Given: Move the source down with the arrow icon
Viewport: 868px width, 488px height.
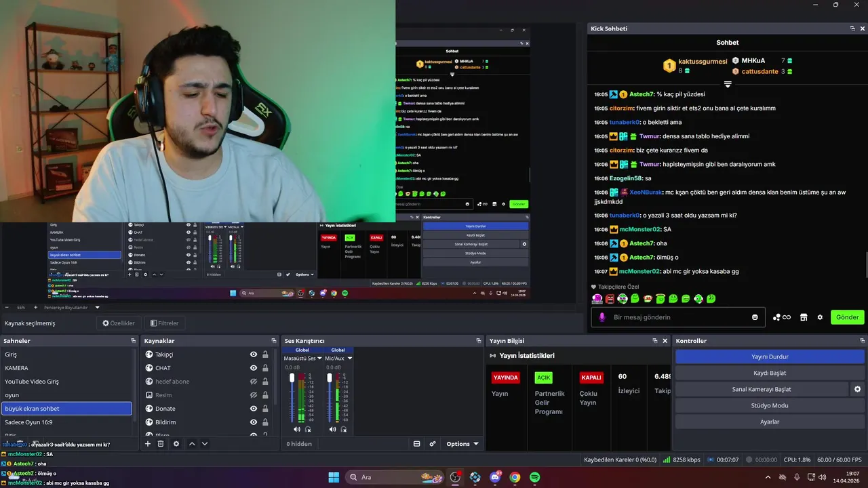Looking at the screenshot, I should [x=205, y=444].
